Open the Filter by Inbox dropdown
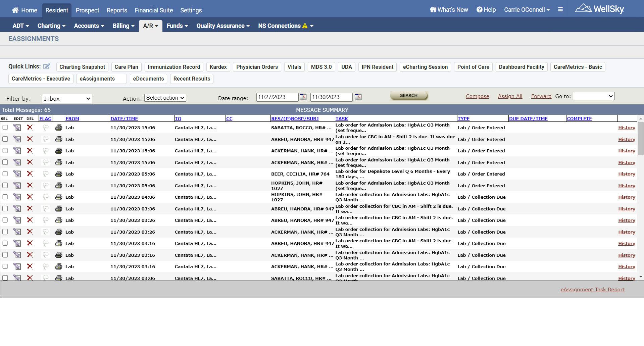Image resolution: width=644 pixels, height=346 pixels. (66, 98)
